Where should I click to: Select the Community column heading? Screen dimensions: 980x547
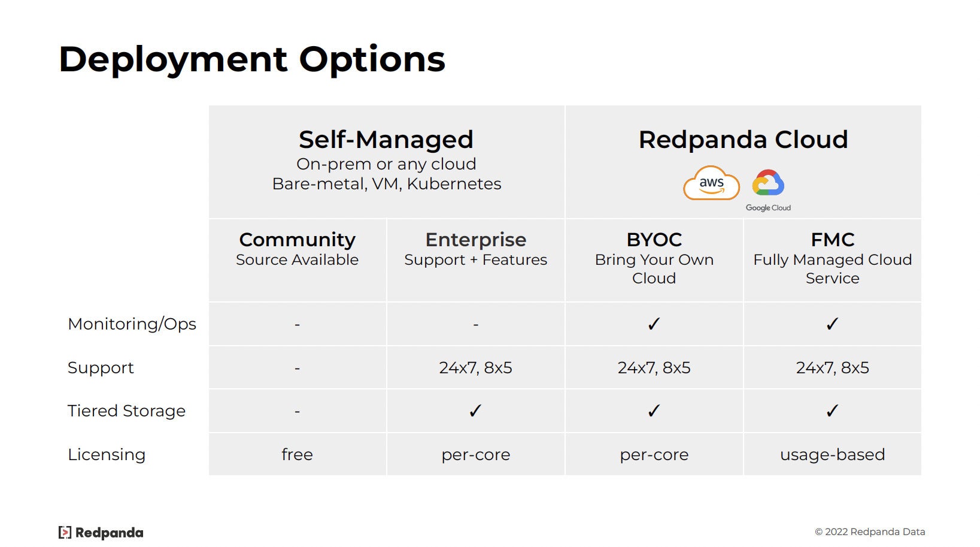297,240
